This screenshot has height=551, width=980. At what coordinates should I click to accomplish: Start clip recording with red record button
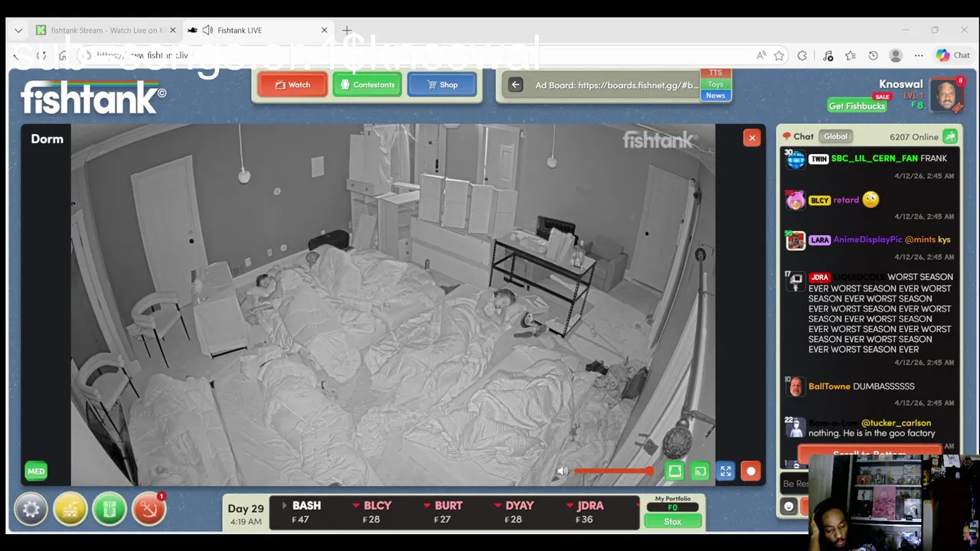click(x=751, y=471)
